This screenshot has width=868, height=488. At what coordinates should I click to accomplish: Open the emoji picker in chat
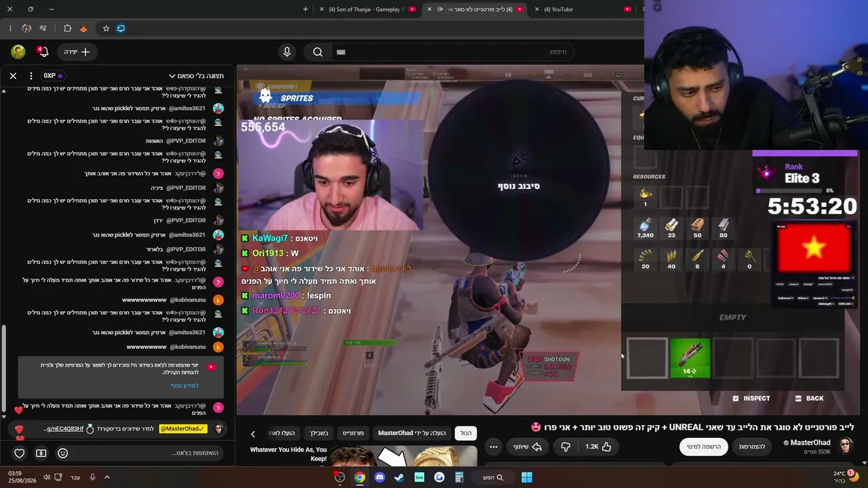click(x=62, y=453)
